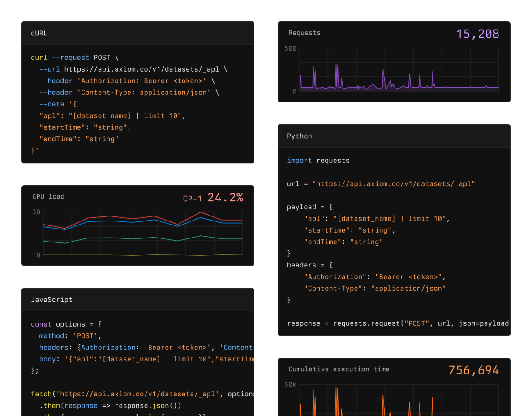Click the tallest orange spike in execution chart
This screenshot has height=416, width=532.
[336, 394]
